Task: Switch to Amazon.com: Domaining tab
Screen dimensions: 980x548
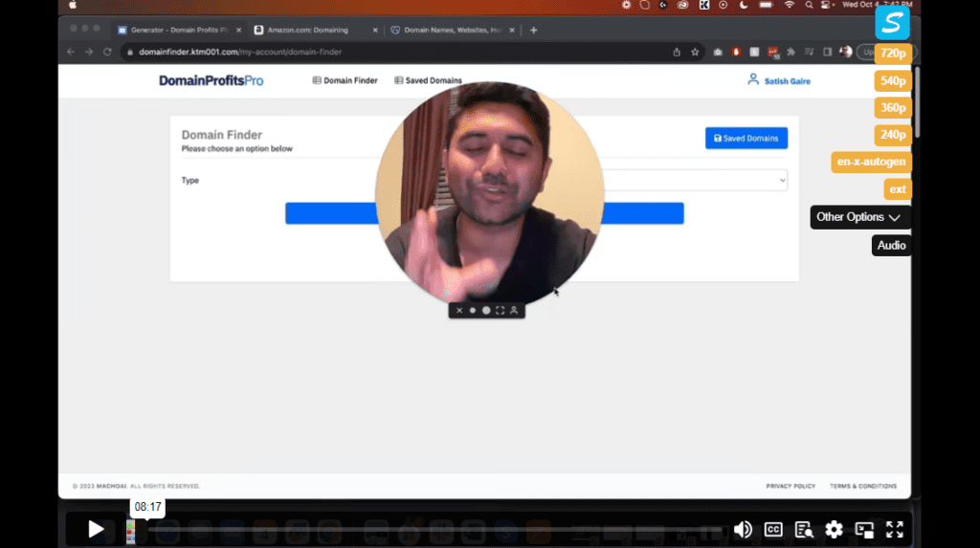Action: click(x=308, y=30)
